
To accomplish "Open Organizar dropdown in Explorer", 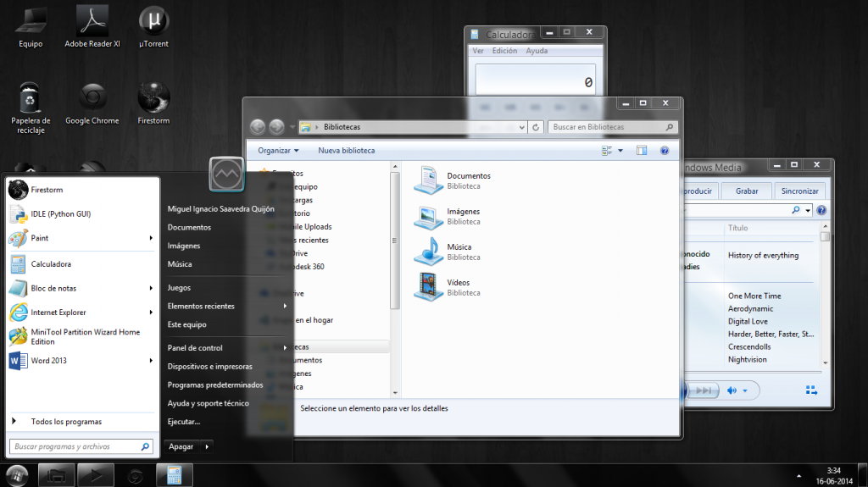I will pyautogui.click(x=278, y=151).
